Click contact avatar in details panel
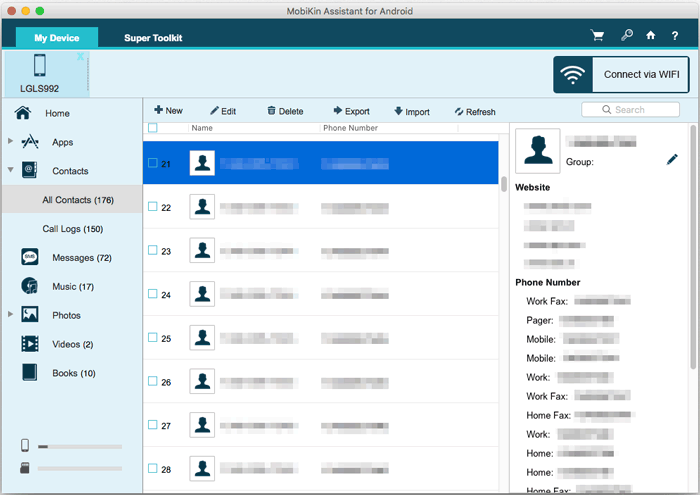 pos(538,150)
